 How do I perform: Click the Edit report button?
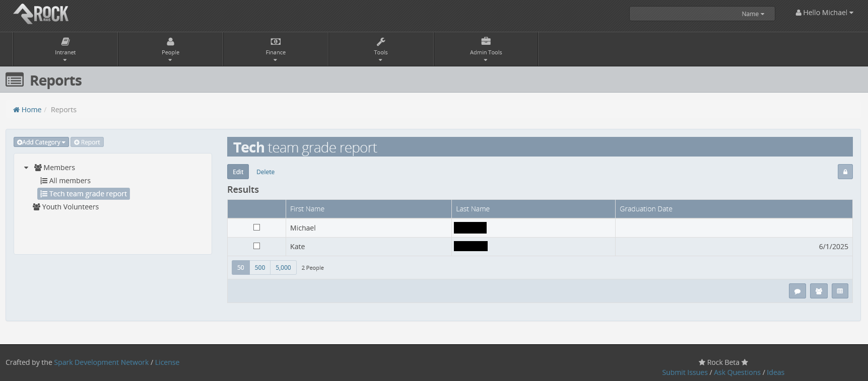(x=238, y=172)
